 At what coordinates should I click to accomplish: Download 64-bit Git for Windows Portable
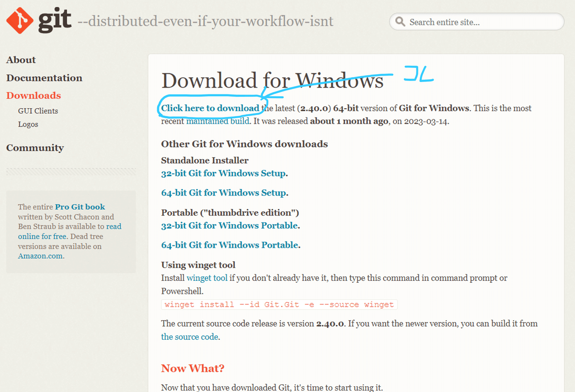tap(230, 245)
